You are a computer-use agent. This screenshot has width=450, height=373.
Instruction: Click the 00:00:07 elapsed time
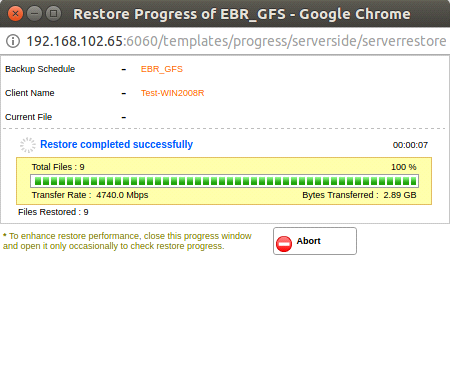coord(410,145)
